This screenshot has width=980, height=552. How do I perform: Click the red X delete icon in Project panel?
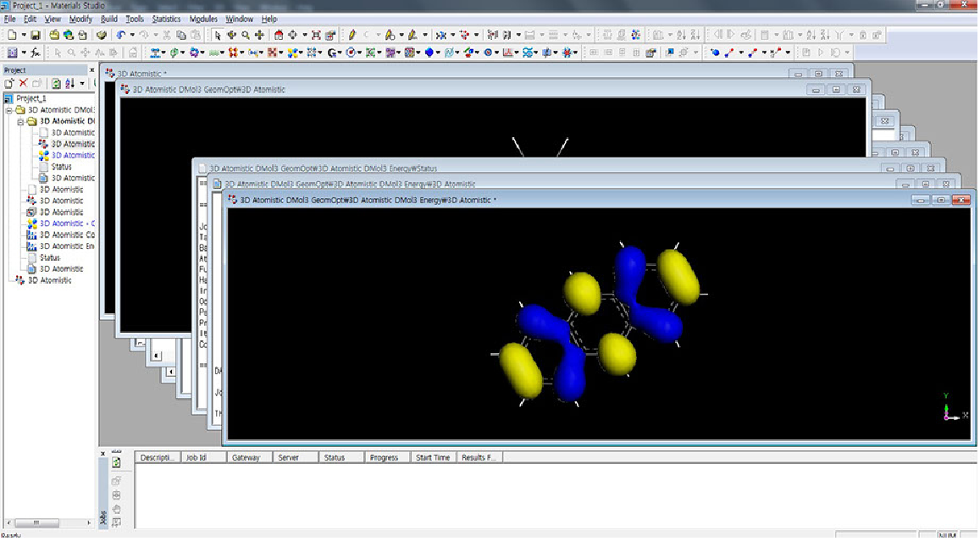click(x=23, y=83)
